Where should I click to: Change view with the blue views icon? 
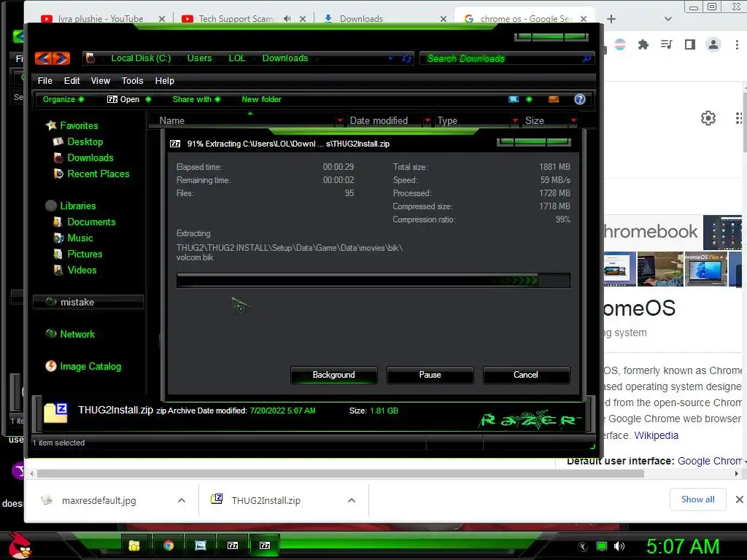pos(514,99)
